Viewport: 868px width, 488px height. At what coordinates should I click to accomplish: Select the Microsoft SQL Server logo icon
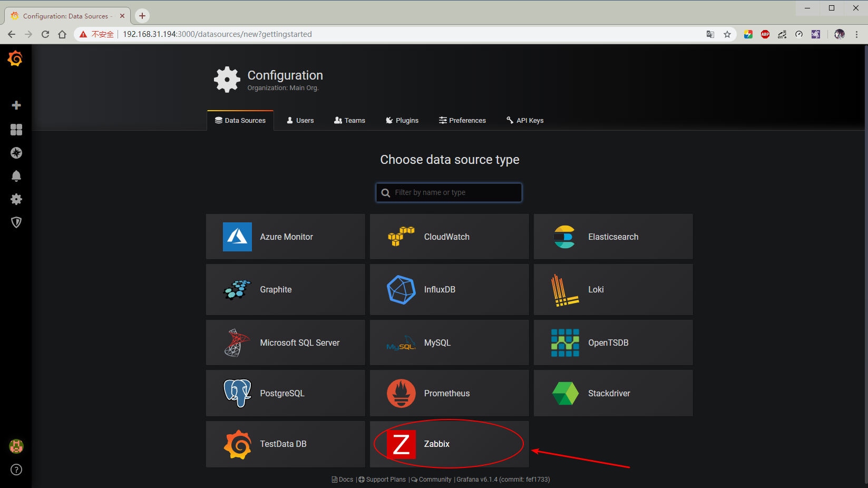237,343
